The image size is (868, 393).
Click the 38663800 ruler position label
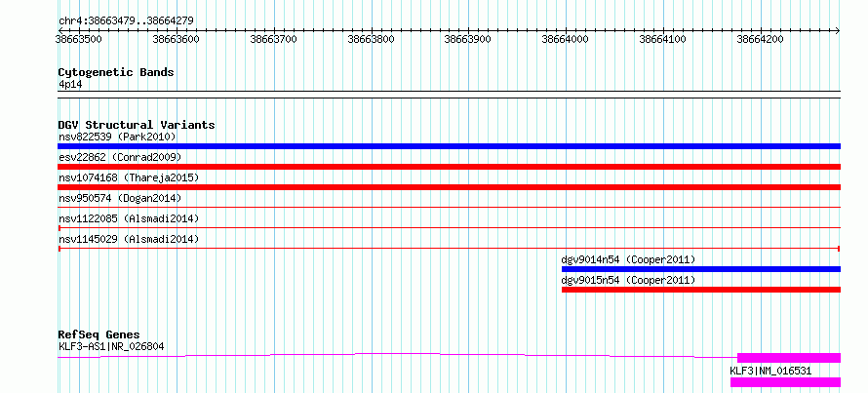click(371, 39)
